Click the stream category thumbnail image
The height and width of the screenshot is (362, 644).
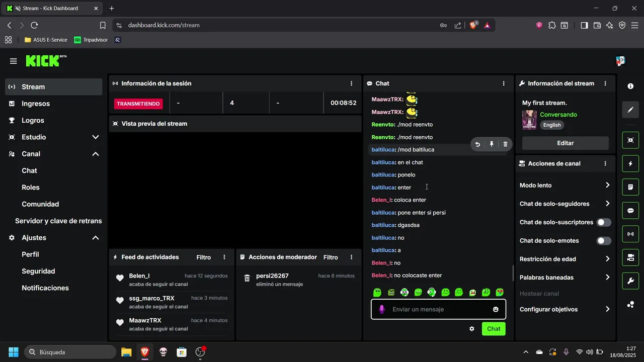coord(529,120)
